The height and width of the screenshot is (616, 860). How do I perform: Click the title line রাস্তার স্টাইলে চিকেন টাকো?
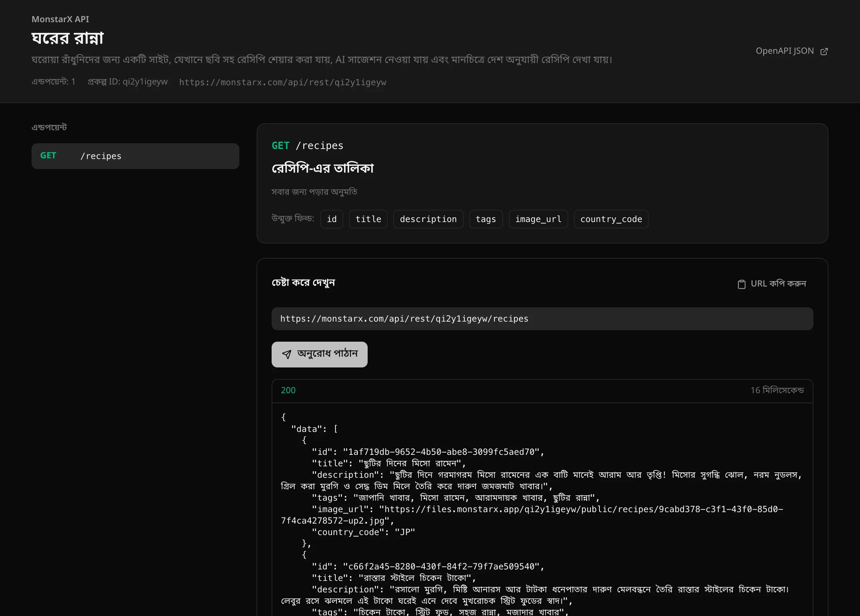[393, 578]
